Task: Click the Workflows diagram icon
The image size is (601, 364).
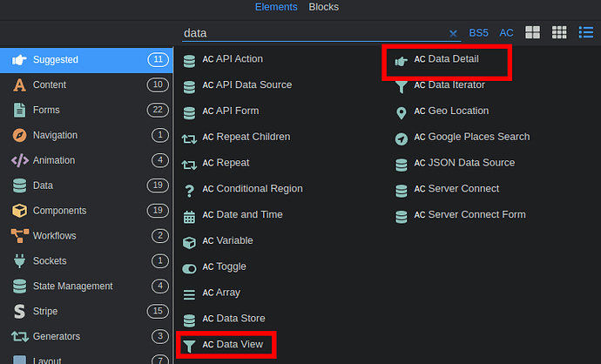Action: coord(19,236)
